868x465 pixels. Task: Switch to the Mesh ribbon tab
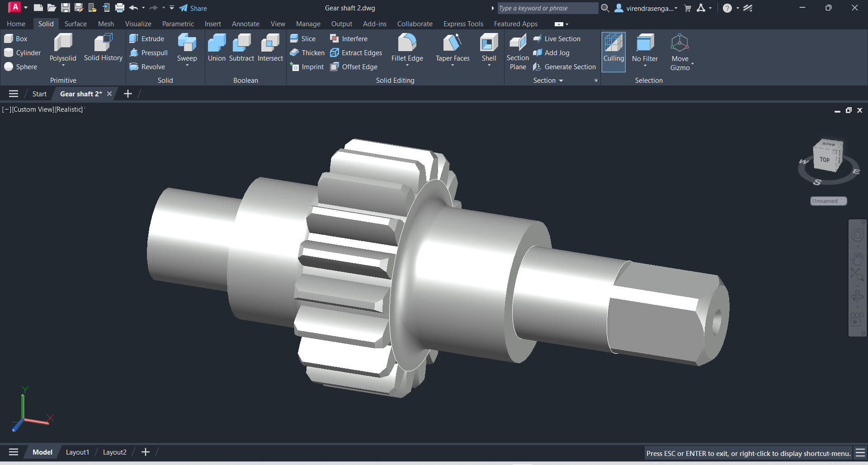[106, 24]
